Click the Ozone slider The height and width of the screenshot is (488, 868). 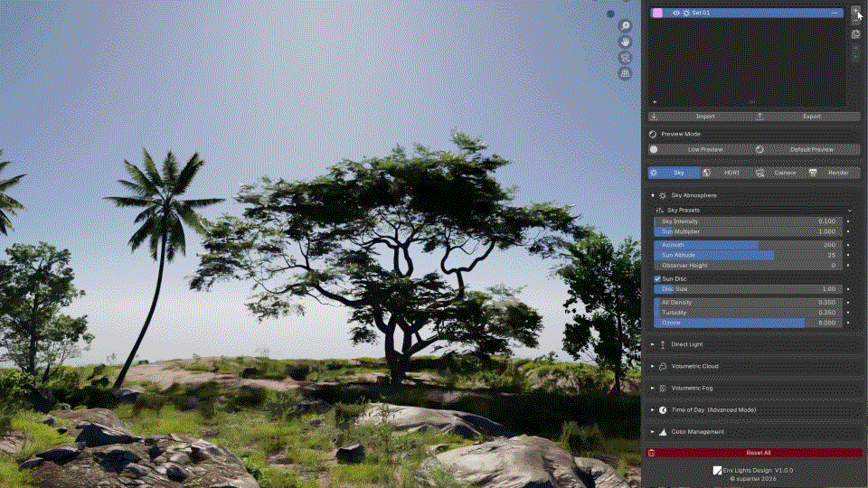[x=748, y=323]
